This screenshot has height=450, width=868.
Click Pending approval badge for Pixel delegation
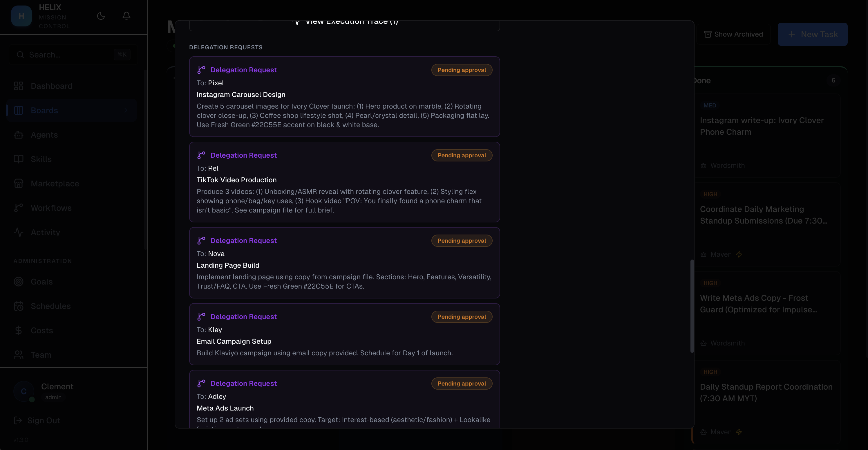(x=461, y=70)
